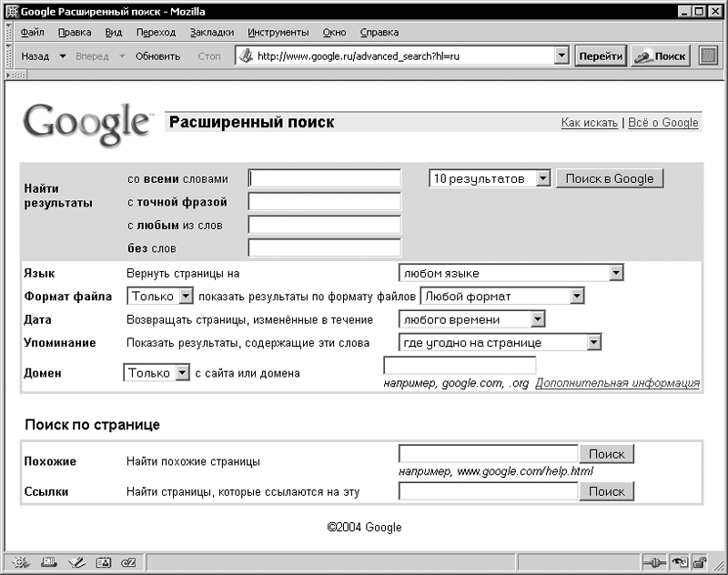Viewport: 728px width, 575px height.
Task: Open the Файл menu
Action: [x=33, y=32]
